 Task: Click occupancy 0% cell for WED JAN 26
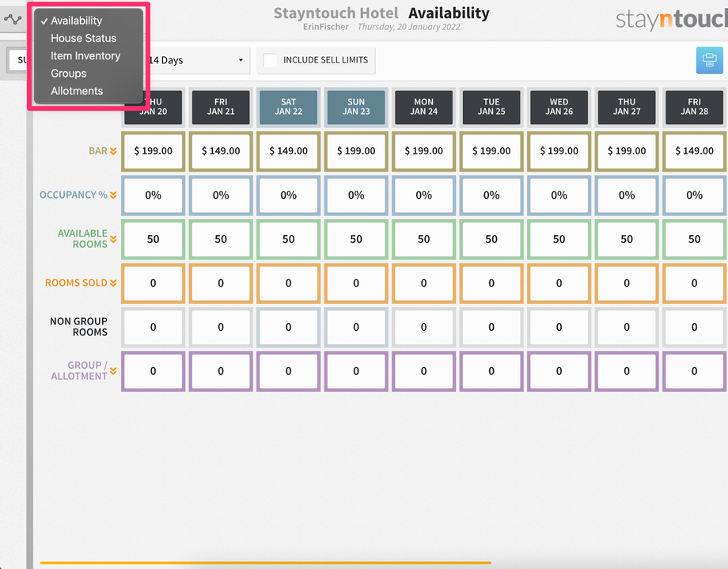click(559, 195)
